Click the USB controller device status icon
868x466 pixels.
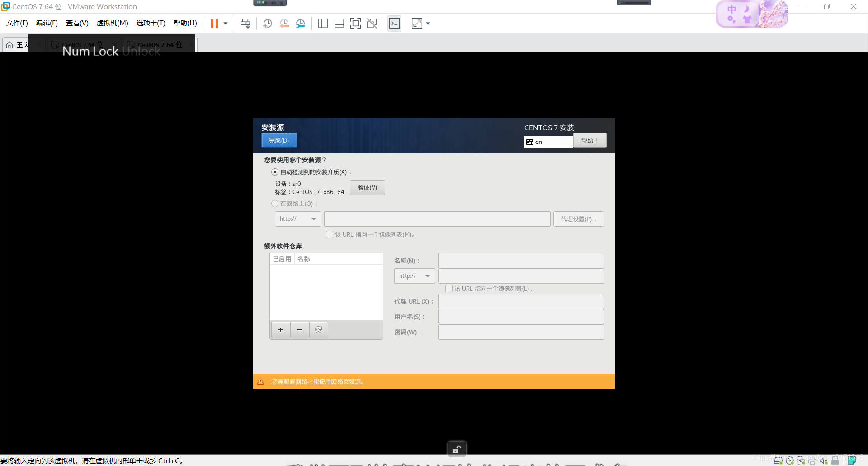(835, 461)
